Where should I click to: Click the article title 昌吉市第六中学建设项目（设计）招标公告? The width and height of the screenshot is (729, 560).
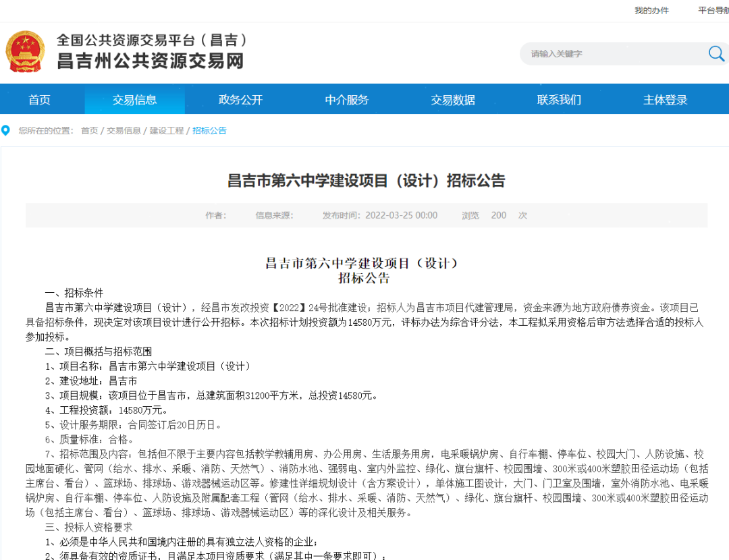coord(366,180)
